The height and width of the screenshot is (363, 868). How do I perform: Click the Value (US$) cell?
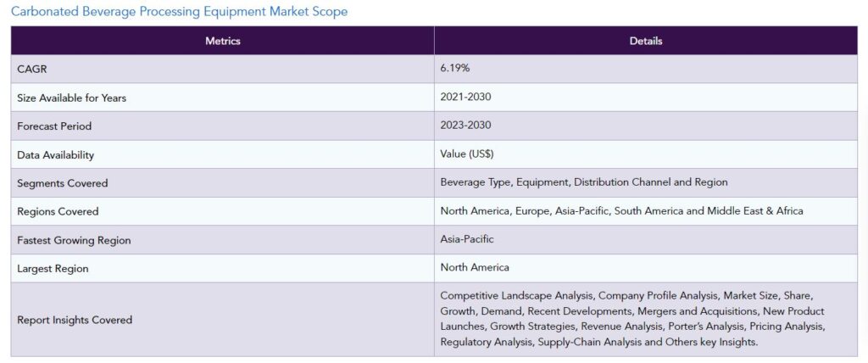coord(646,154)
